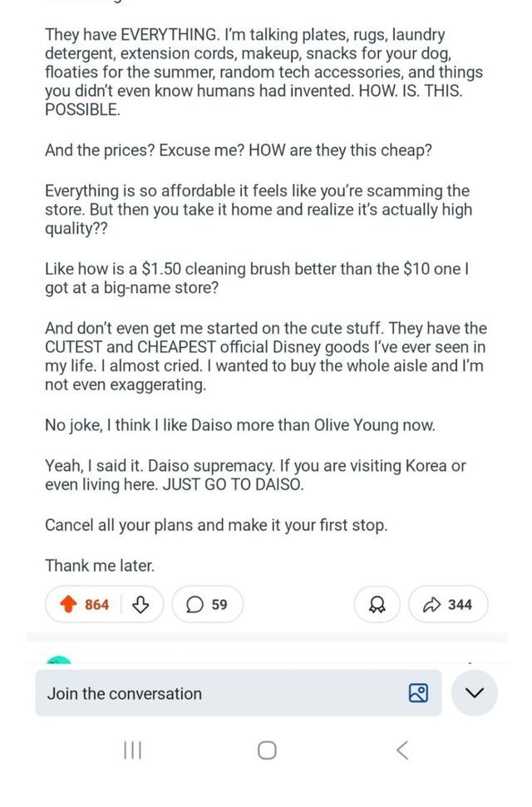Tap the "Thank me later." line
532x807 pixels.
[x=100, y=566]
